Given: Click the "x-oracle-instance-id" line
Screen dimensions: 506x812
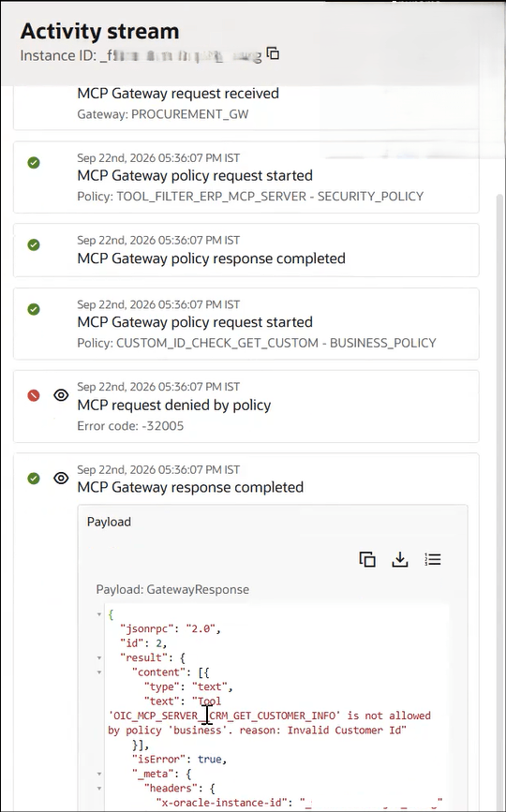Looking at the screenshot, I should coord(299,803).
